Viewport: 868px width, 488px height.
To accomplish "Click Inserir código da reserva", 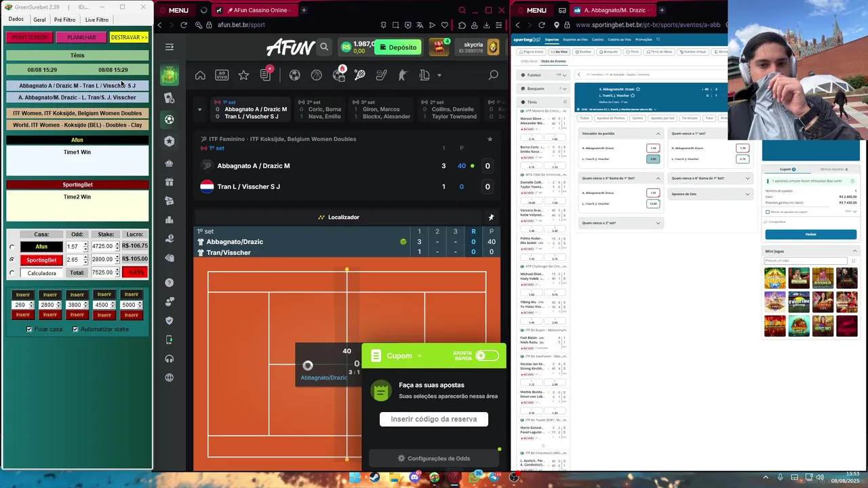I will pyautogui.click(x=434, y=419).
